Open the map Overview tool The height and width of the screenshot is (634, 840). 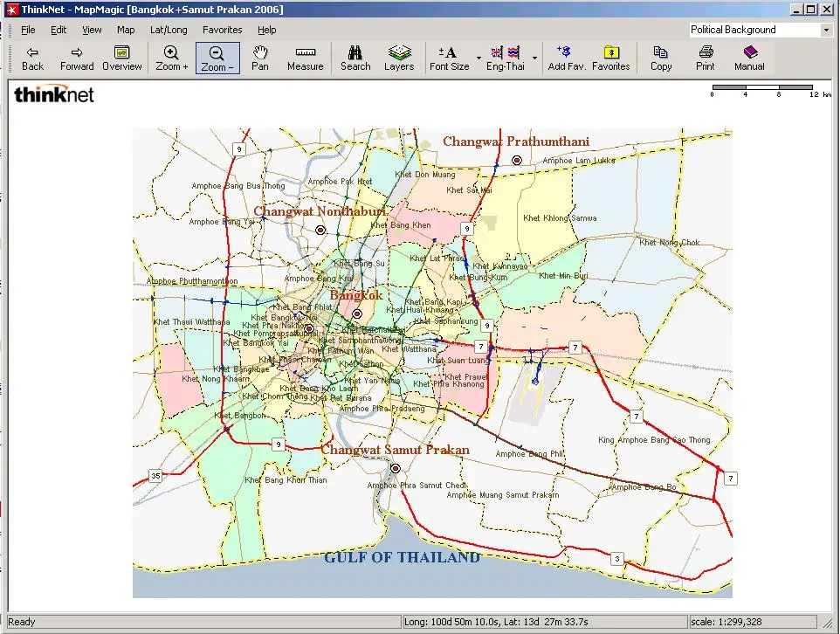[122, 58]
